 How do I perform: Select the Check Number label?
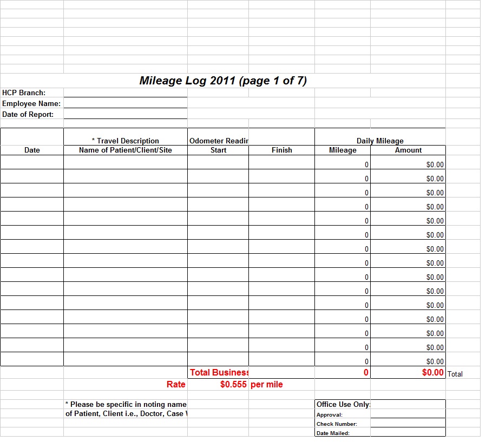337,424
